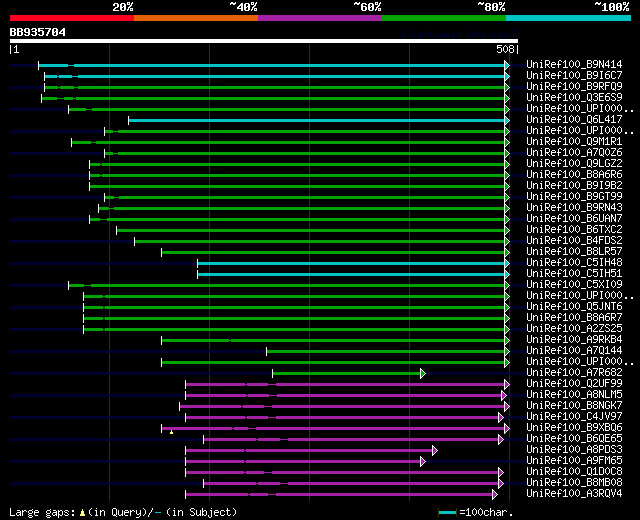
Task: Click the cyan alignment bar of C5IH48
Action: [x=351, y=264]
